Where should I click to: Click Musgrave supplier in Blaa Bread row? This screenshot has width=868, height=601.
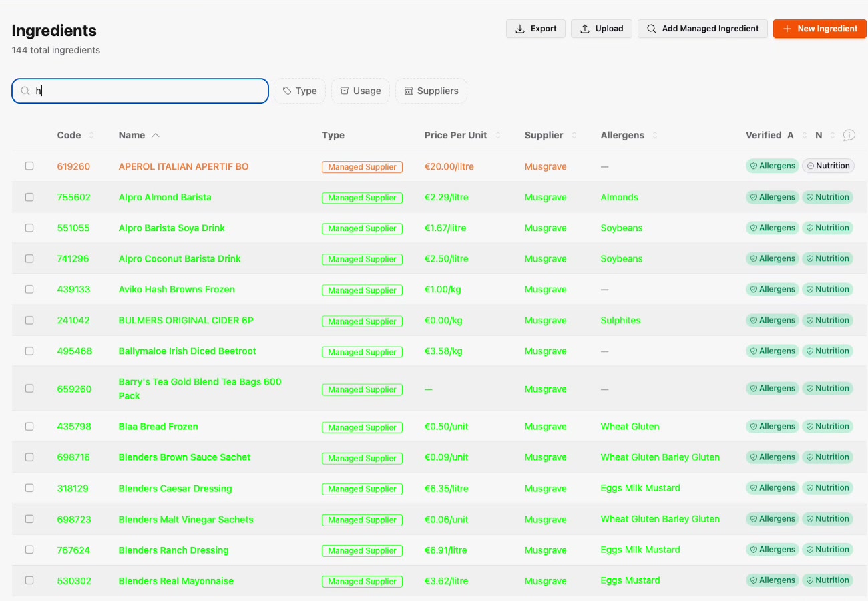pyautogui.click(x=546, y=427)
